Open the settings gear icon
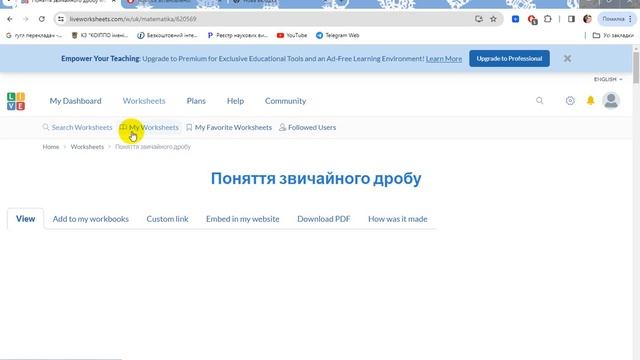 click(x=570, y=100)
